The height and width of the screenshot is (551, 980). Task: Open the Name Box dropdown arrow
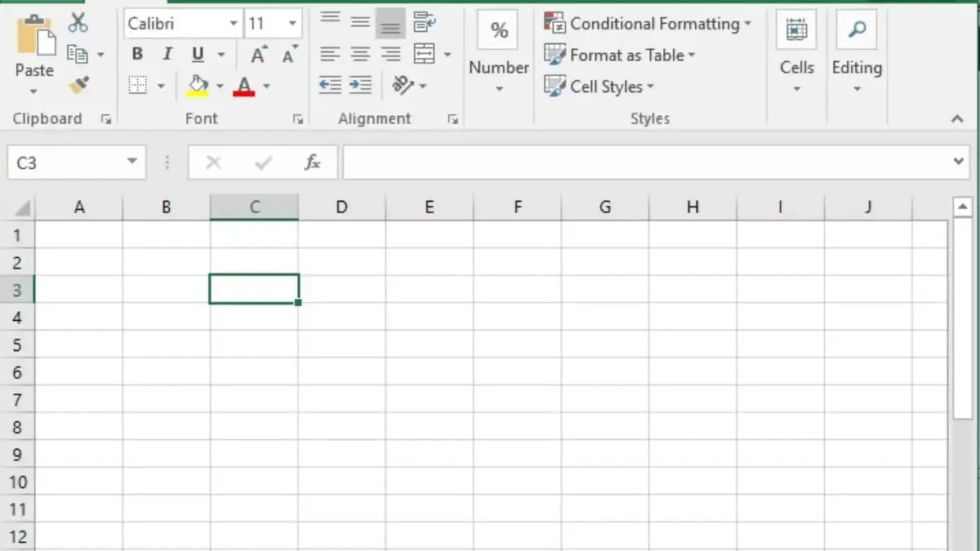tap(132, 162)
